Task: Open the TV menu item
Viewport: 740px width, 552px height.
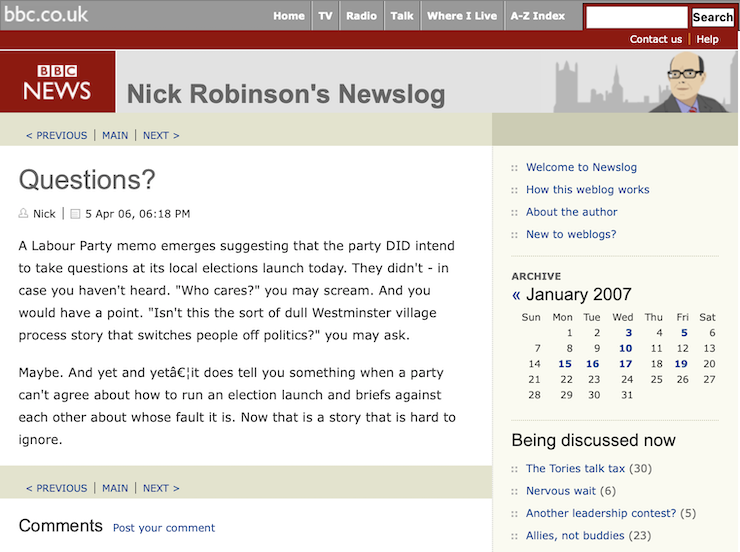Action: pyautogui.click(x=325, y=16)
